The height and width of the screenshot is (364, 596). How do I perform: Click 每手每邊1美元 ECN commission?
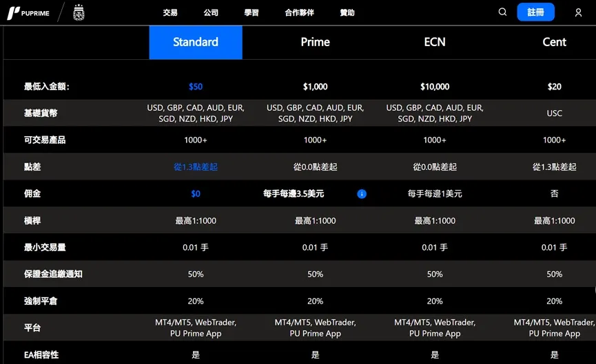pyautogui.click(x=435, y=194)
